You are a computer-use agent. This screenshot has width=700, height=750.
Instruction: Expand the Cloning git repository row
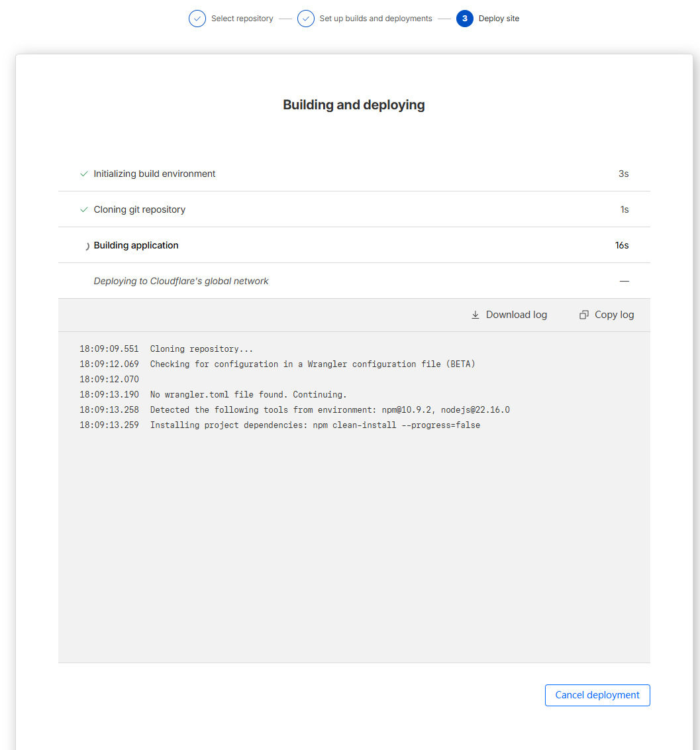(354, 209)
